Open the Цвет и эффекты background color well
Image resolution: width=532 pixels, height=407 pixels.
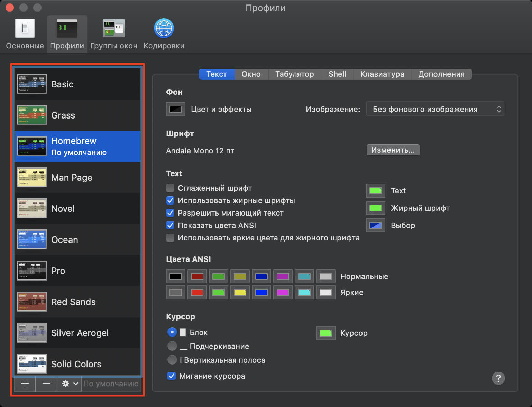pyautogui.click(x=176, y=109)
